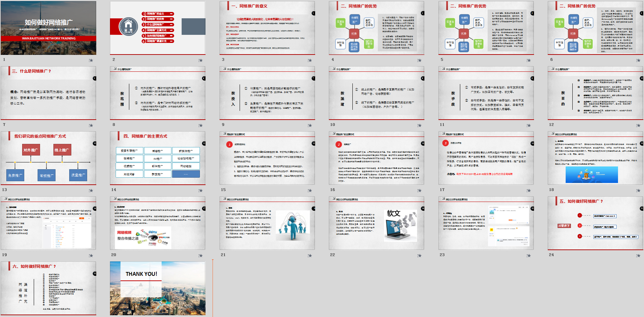This screenshot has height=317, width=644.
Task: Click the transition star icon beneath slide 17
Action: pos(529,190)
